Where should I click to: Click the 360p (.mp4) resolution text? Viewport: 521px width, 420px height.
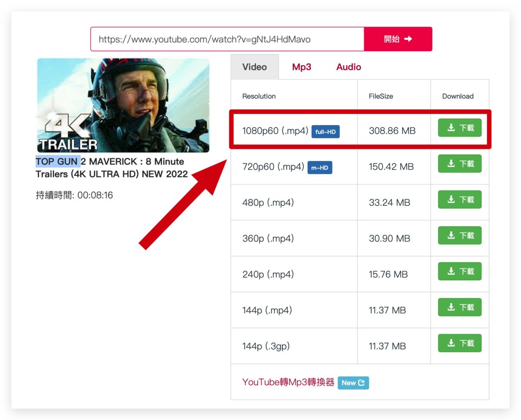pos(268,239)
